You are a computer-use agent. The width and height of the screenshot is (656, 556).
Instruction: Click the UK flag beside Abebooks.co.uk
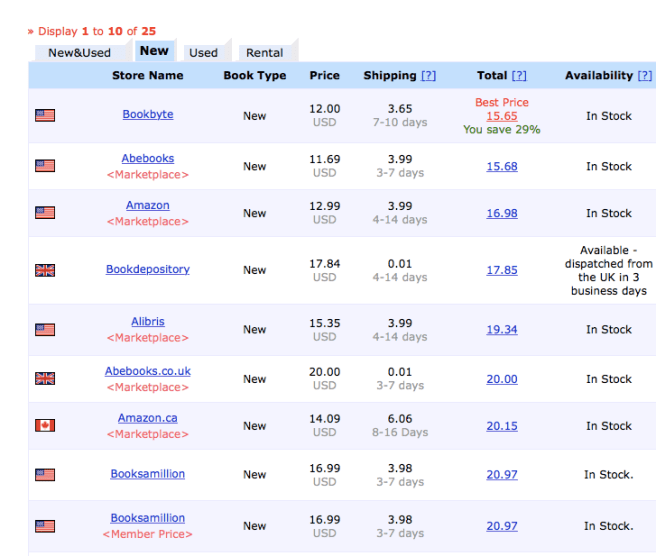click(x=45, y=379)
